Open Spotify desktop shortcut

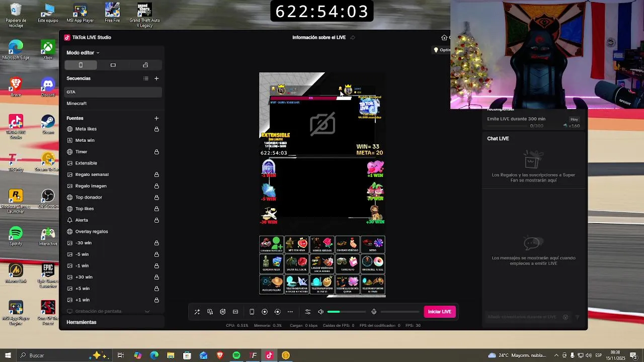pos(16,236)
